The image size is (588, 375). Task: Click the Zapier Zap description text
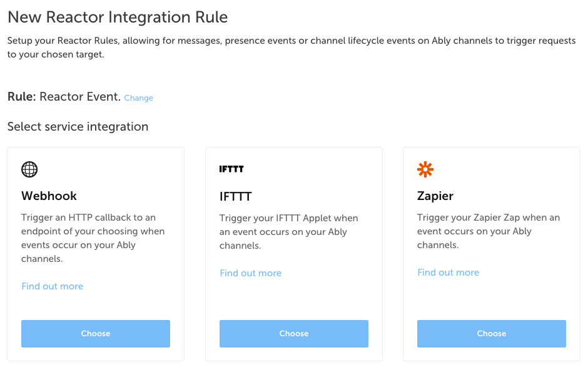coord(489,231)
